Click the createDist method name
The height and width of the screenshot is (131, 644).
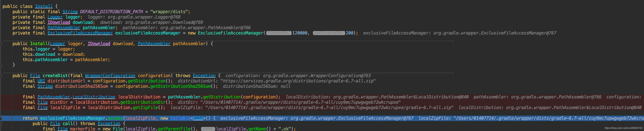coord(55,76)
